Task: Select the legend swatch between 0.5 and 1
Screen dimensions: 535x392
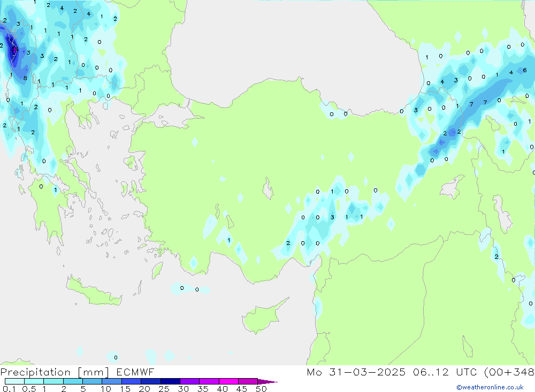Action: (34, 381)
